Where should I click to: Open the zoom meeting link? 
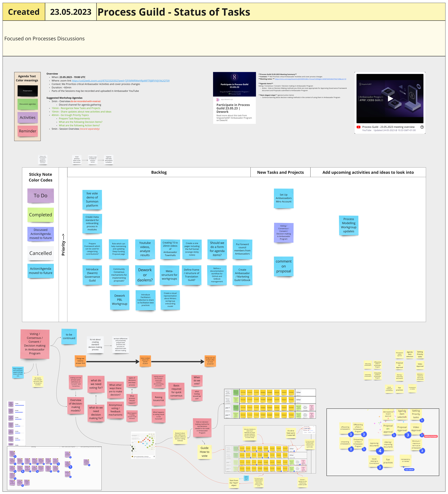pyautogui.click(x=120, y=81)
